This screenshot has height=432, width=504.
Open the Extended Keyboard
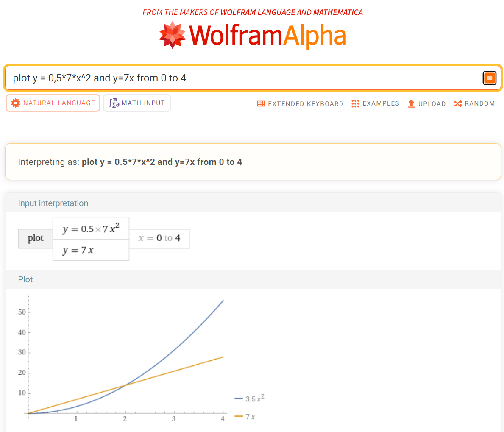[300, 104]
